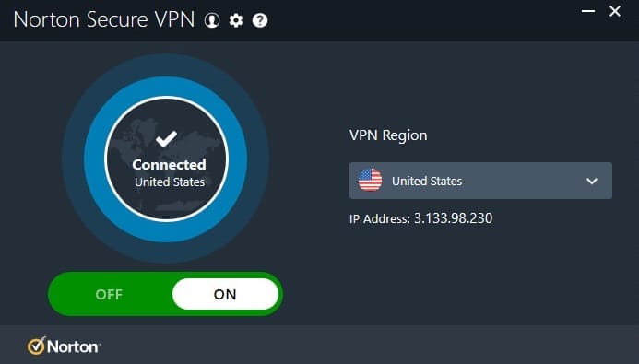Viewport: 639px width, 364px height.
Task: Click the IP Address 3.133.98.230 text
Action: click(x=421, y=218)
